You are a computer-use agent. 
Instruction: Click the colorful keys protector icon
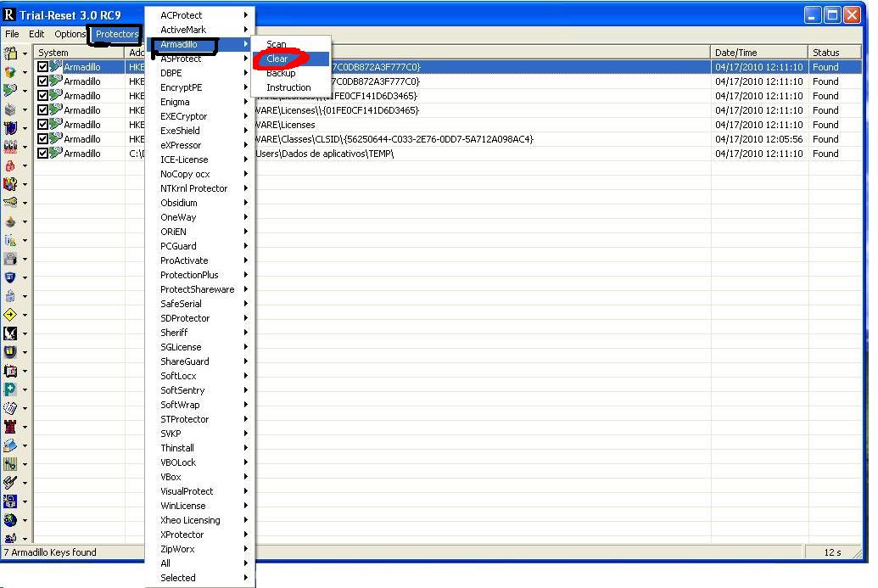pos(9,184)
